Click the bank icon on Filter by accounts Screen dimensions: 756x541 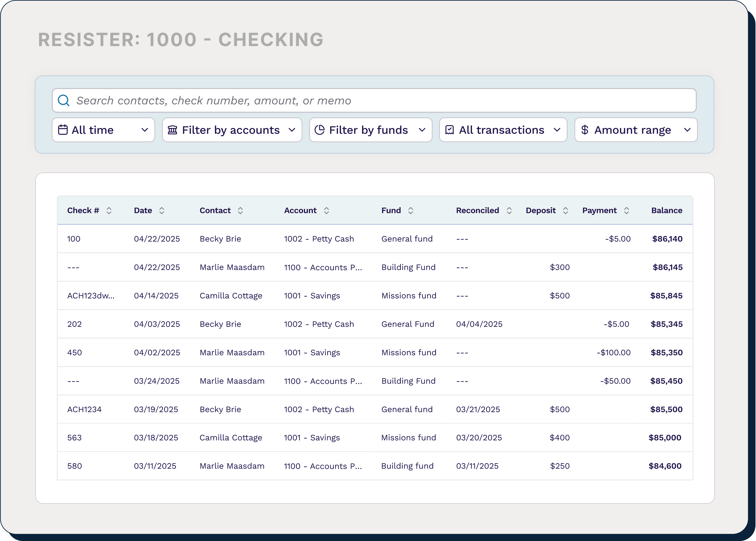click(x=173, y=130)
